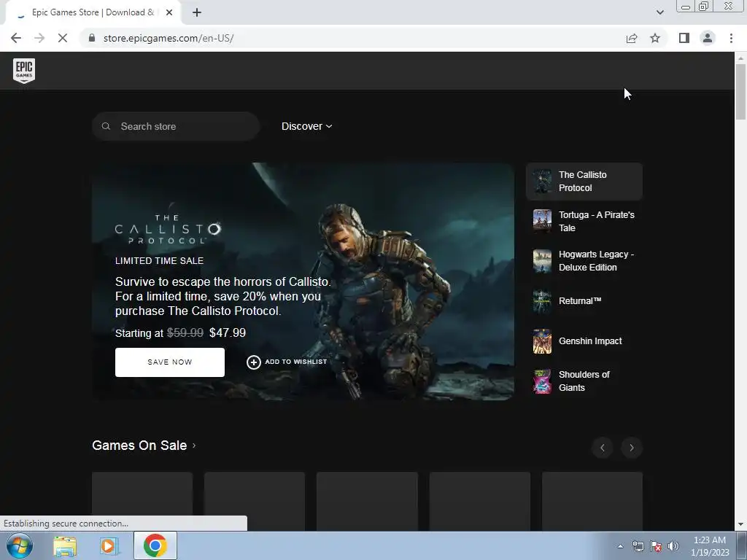Expand the Discover dropdown
747x560 pixels.
click(x=307, y=126)
